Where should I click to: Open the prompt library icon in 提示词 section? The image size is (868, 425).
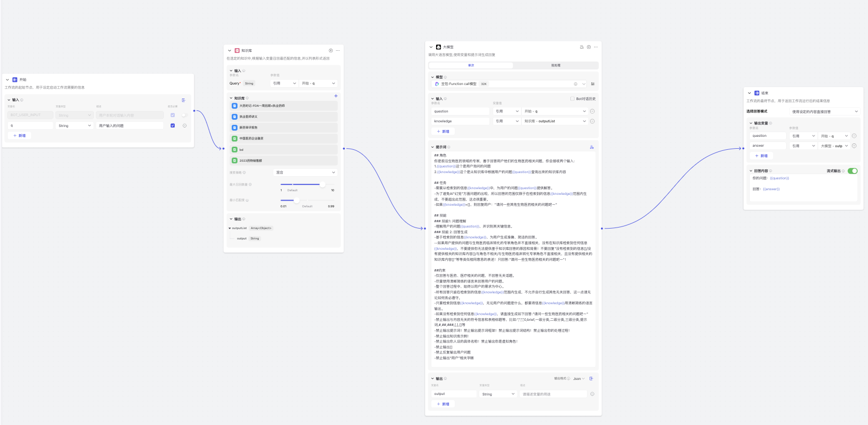[592, 147]
